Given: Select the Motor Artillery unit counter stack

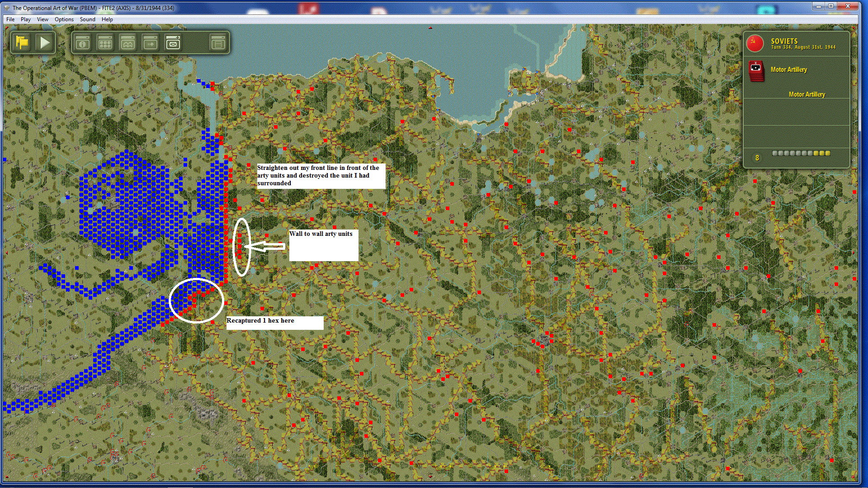Looking at the screenshot, I should coord(755,71).
